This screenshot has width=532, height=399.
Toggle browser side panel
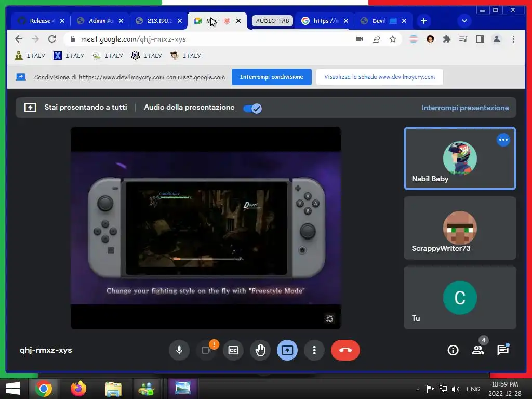[480, 39]
